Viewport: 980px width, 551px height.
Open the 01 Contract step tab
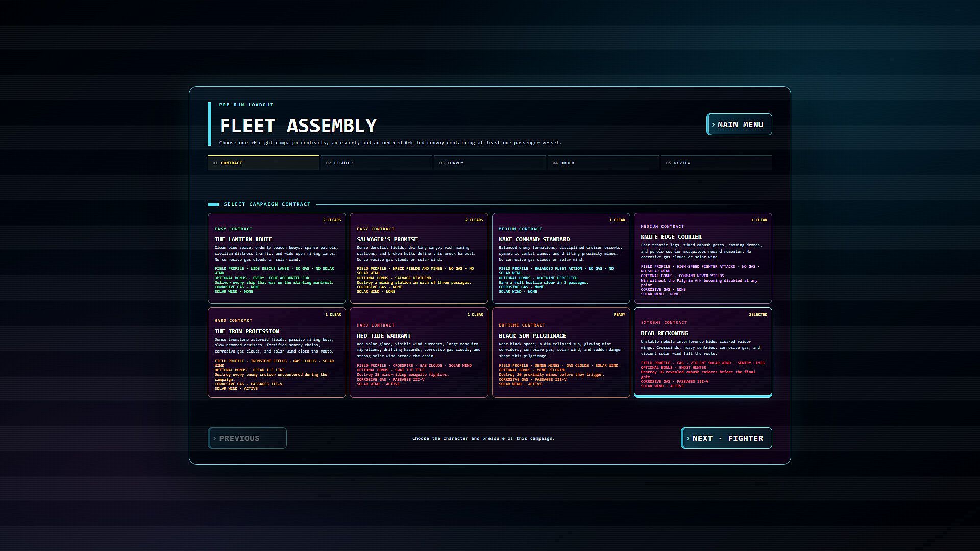[x=263, y=163]
